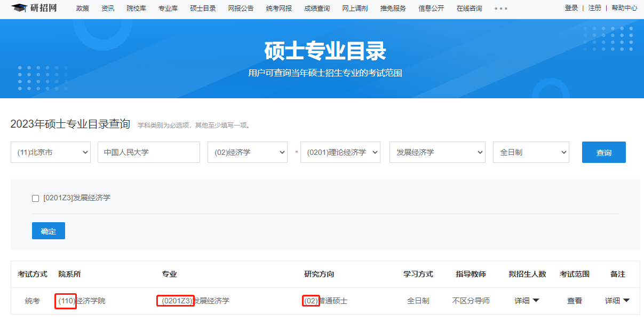This screenshot has height=329, width=644.
Task: Go to 资讯 in the navigation bar
Action: pos(108,9)
